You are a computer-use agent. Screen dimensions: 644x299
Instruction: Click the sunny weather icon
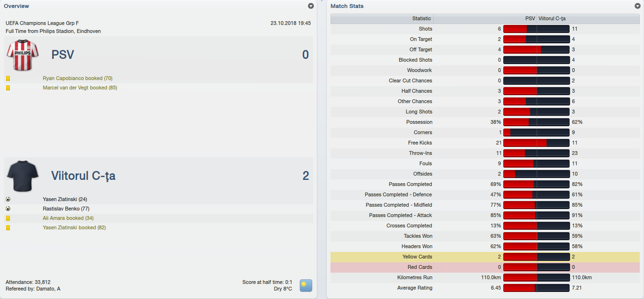coord(306,285)
